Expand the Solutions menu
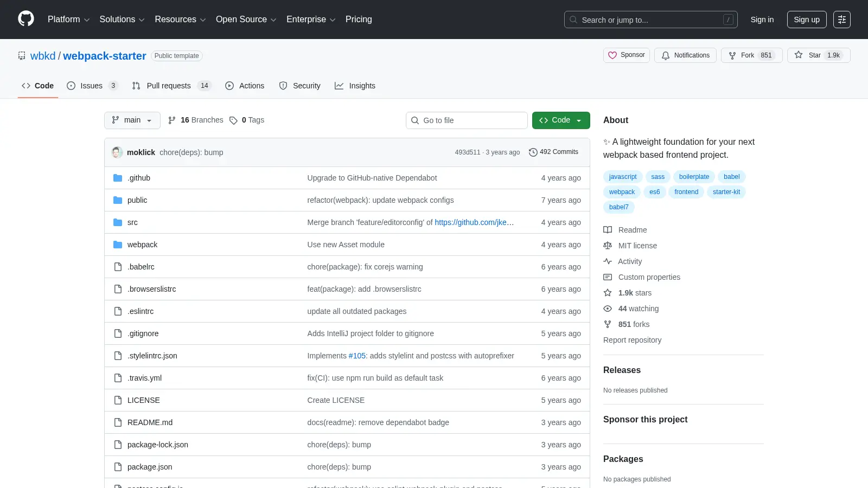Image resolution: width=868 pixels, height=488 pixels. tap(122, 20)
